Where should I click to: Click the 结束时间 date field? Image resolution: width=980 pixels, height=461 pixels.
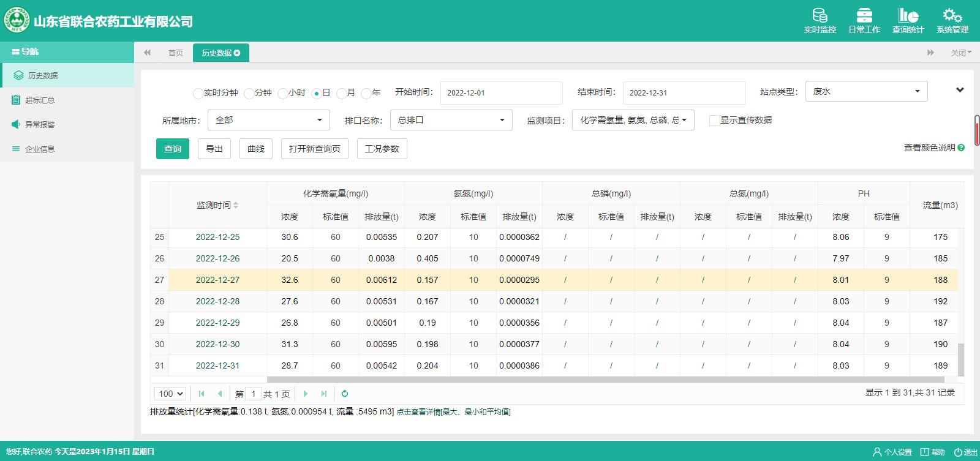684,93
